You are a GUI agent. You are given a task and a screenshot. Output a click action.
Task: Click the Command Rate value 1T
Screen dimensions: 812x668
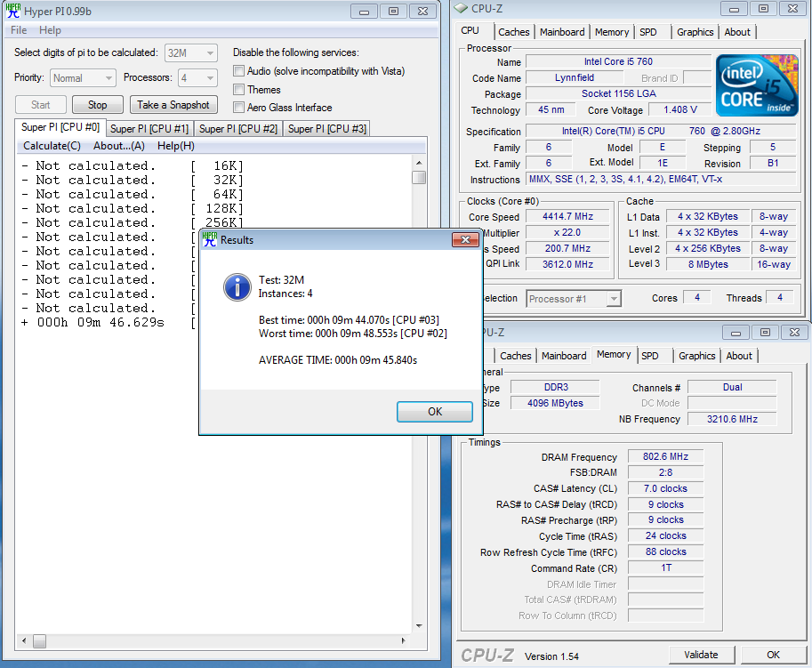pos(665,568)
